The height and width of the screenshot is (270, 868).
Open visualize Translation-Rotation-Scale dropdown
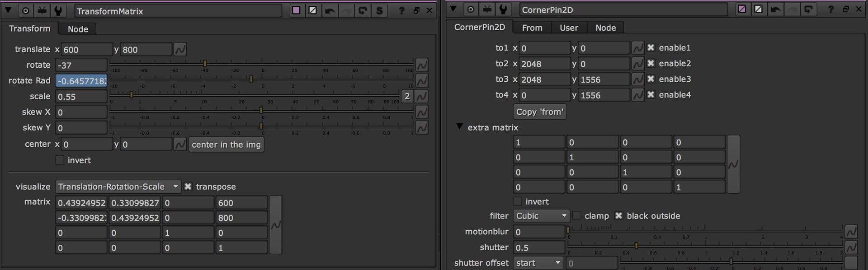point(118,186)
